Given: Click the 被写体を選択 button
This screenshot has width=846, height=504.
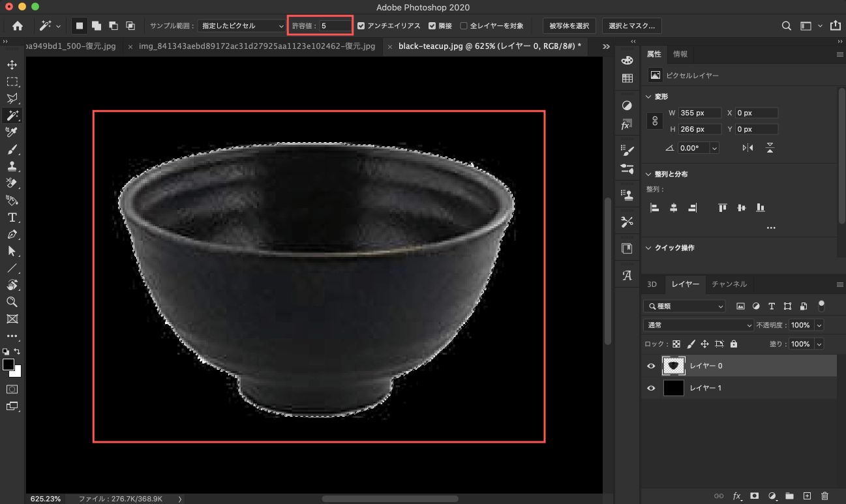Looking at the screenshot, I should click(x=569, y=25).
